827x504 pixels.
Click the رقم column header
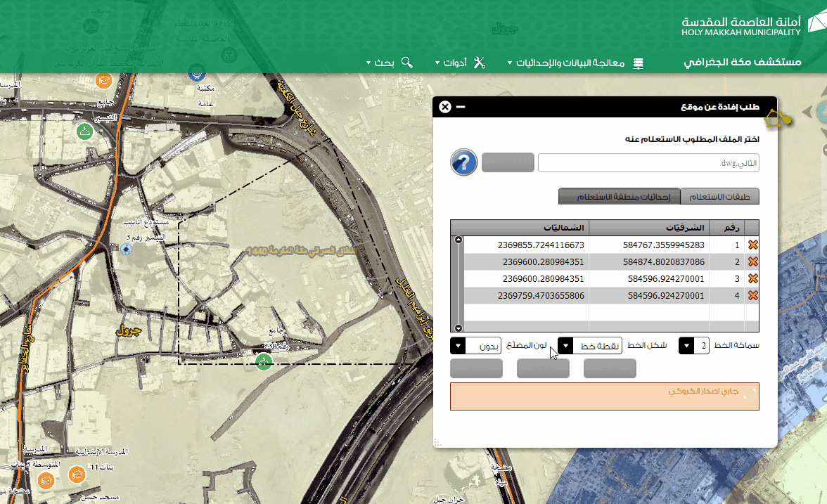coord(727,228)
